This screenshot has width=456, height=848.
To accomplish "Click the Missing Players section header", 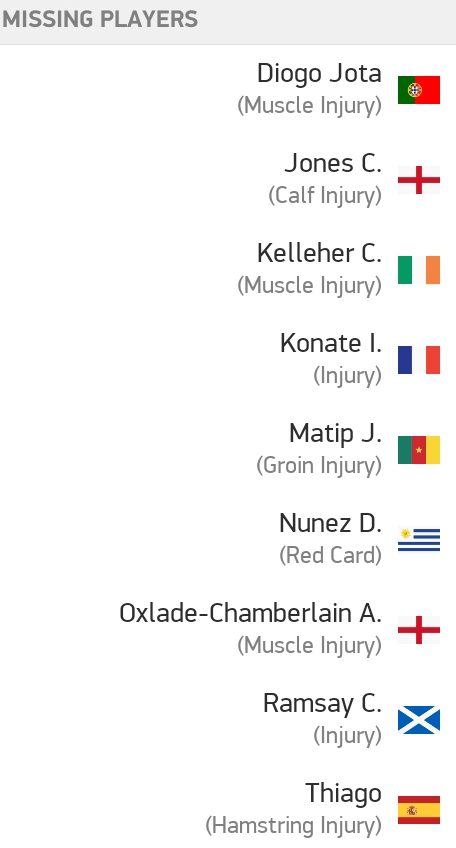I will [x=100, y=19].
